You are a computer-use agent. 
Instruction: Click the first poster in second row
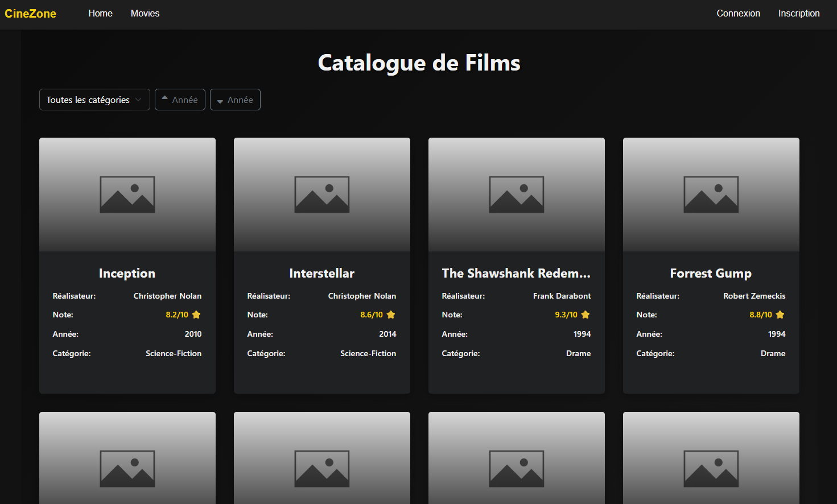(x=127, y=461)
